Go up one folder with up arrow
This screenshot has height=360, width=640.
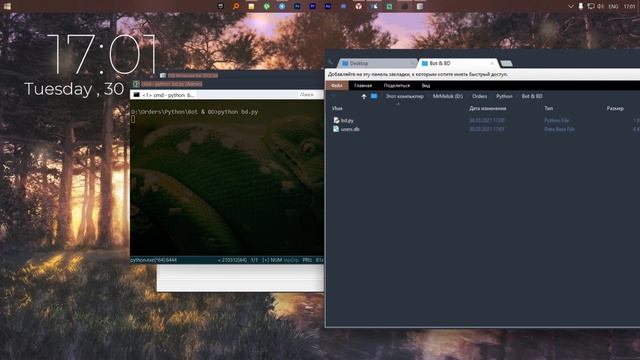(364, 96)
